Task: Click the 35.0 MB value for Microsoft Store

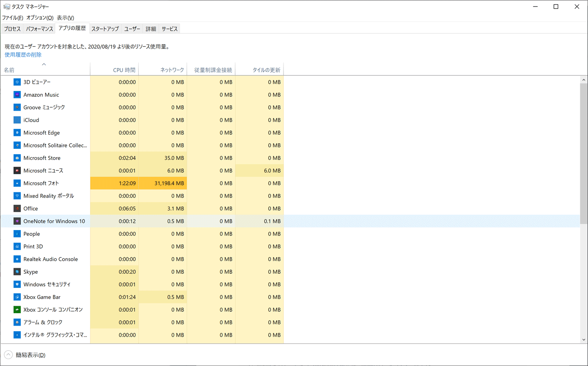Action: tap(174, 158)
